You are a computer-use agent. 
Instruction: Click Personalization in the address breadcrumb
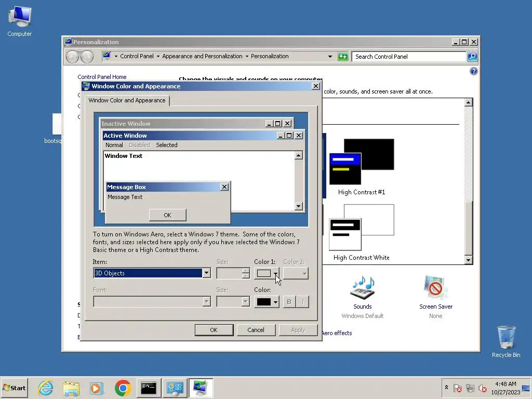[270, 56]
